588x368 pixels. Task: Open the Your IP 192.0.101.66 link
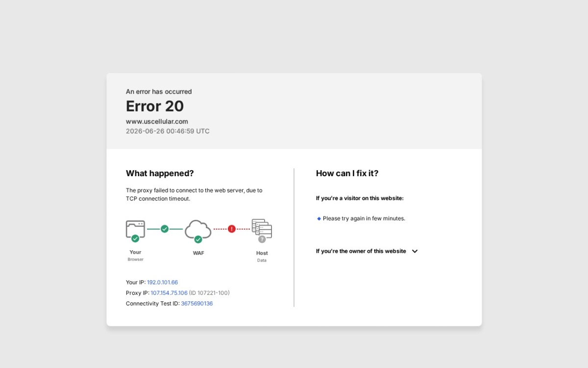[162, 283]
